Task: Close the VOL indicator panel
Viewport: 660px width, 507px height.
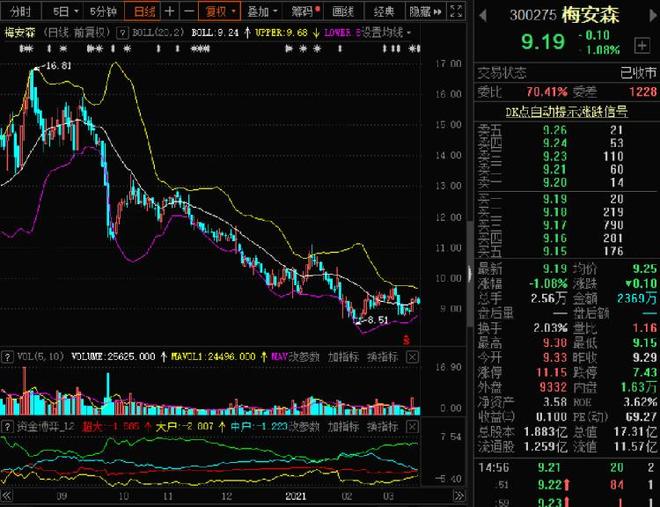Action: click(x=412, y=355)
